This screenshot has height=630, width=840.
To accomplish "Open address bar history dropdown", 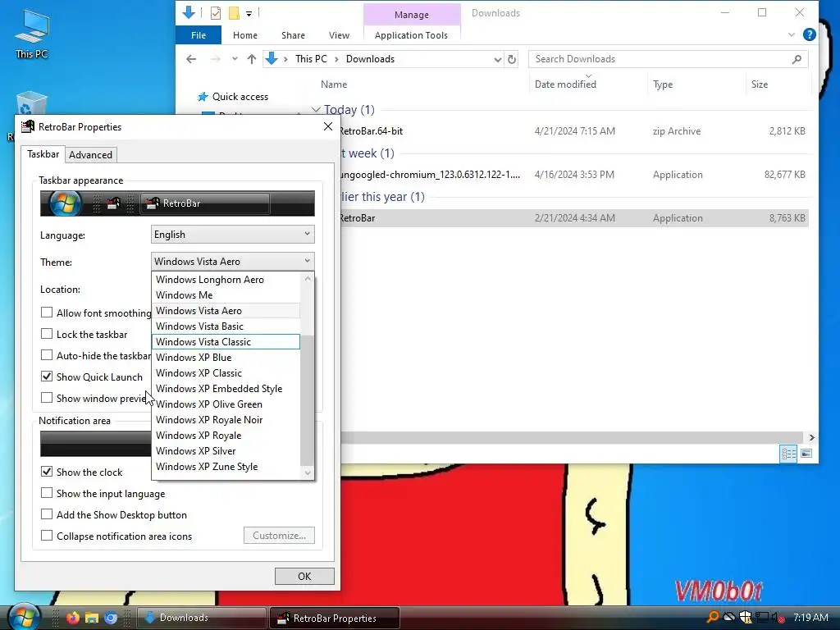I will click(x=498, y=59).
